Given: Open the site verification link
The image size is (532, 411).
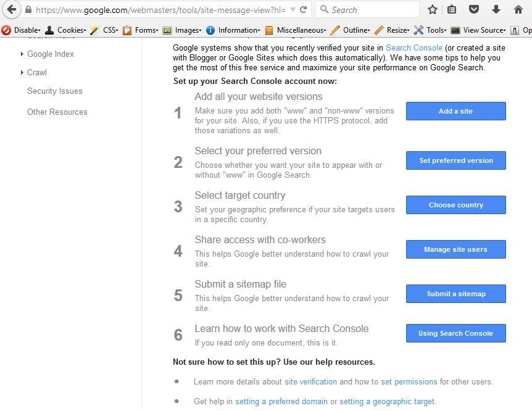Looking at the screenshot, I should (310, 382).
